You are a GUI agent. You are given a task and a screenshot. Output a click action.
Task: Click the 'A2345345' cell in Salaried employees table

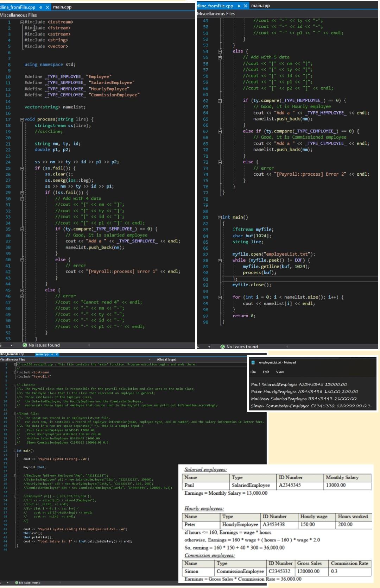pyautogui.click(x=300, y=485)
